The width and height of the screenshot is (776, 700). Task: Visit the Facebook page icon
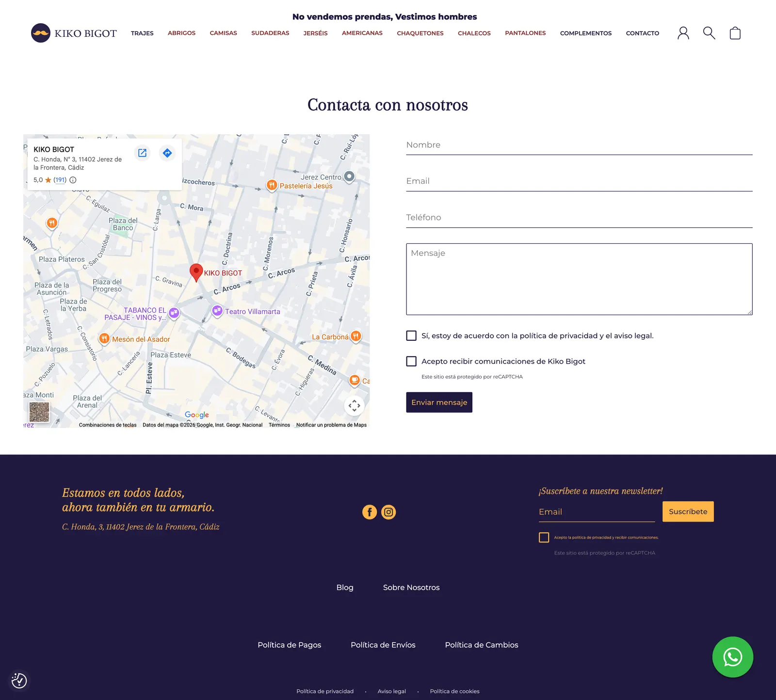click(x=370, y=512)
